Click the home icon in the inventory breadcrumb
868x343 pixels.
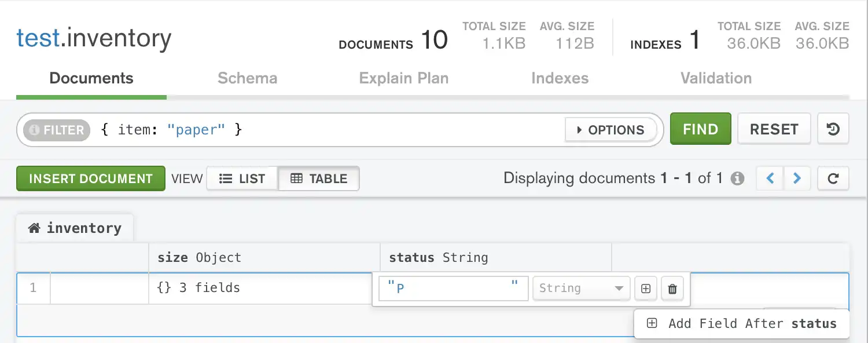35,228
